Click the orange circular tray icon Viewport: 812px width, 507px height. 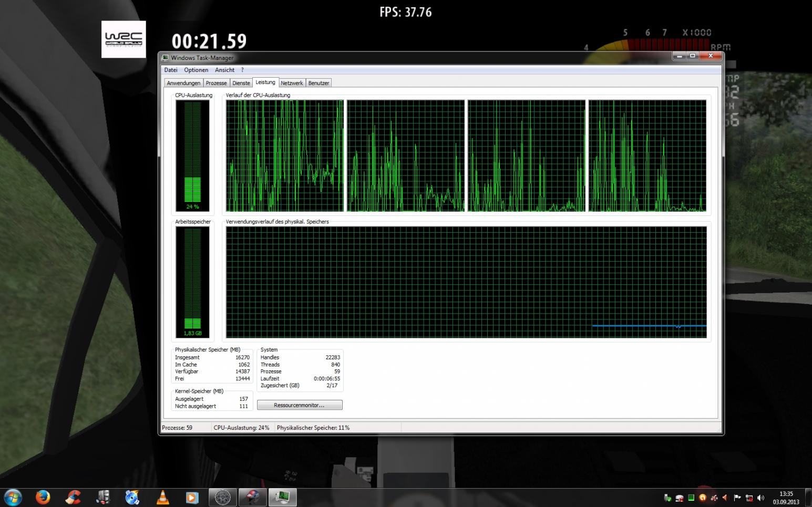point(703,498)
